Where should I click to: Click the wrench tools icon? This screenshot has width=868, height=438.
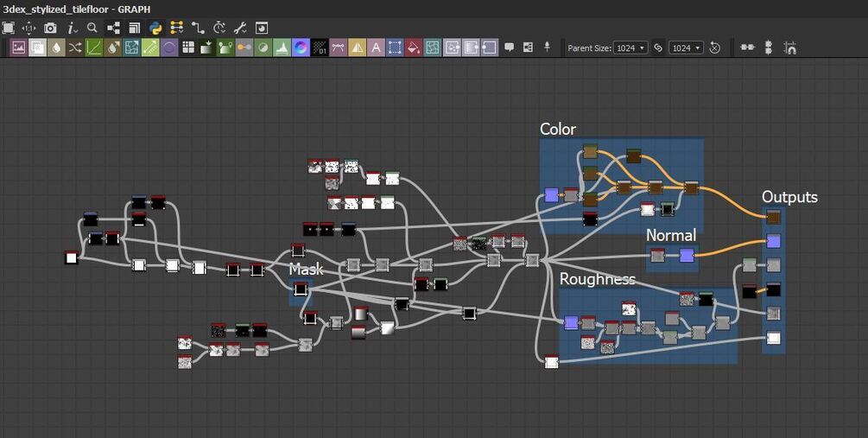coord(240,28)
